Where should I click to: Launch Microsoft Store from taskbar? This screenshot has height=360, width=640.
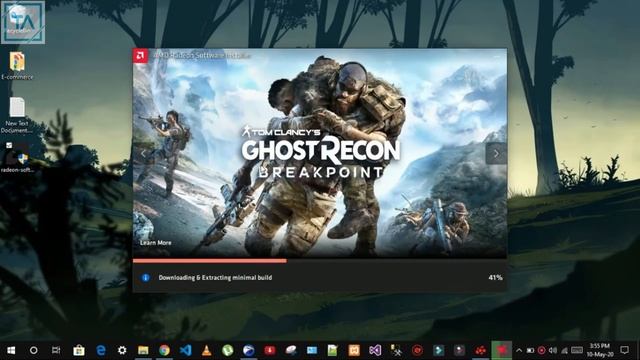click(x=79, y=350)
